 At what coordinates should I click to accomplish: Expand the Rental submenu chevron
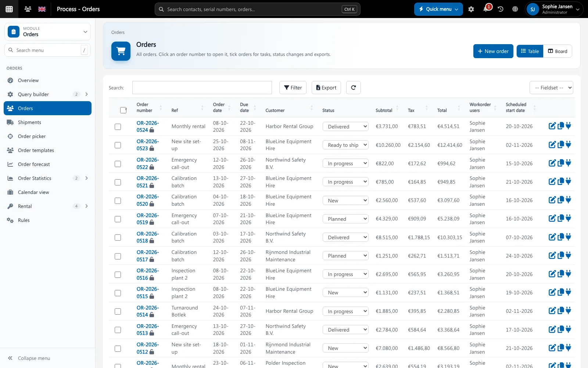click(x=87, y=206)
